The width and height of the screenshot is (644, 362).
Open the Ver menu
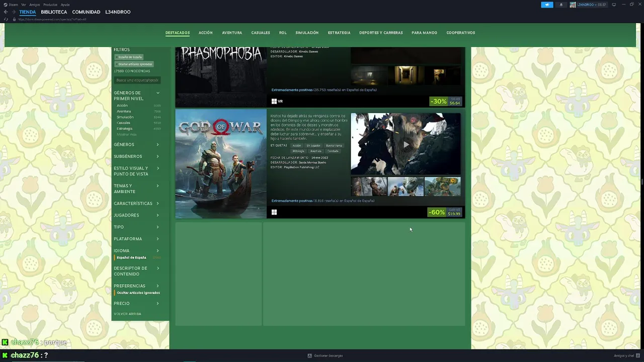click(24, 5)
